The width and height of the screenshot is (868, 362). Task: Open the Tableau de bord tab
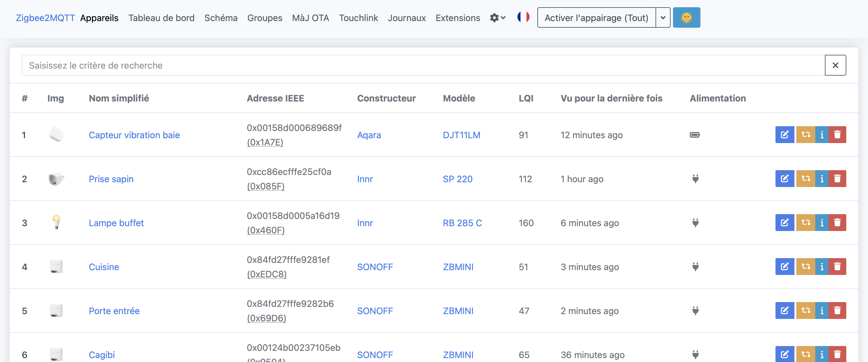tap(161, 18)
